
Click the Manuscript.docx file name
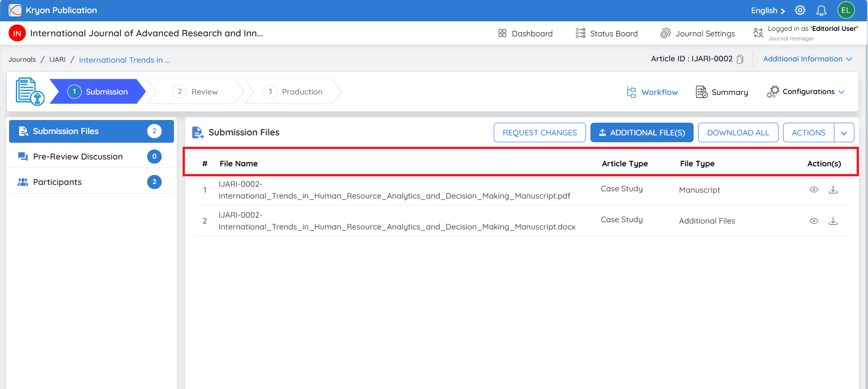pos(397,221)
